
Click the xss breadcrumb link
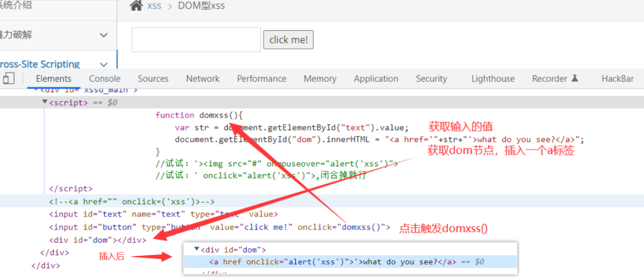(154, 5)
